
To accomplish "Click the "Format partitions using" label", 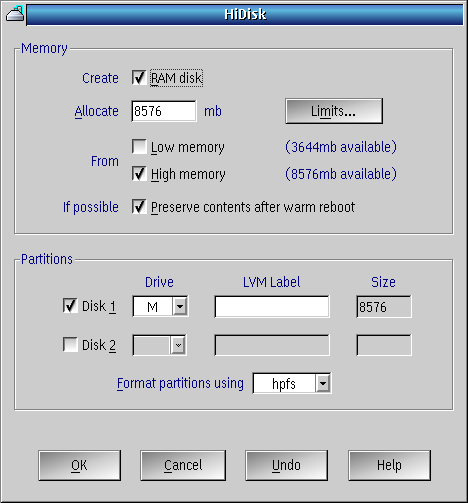I will pos(180,383).
